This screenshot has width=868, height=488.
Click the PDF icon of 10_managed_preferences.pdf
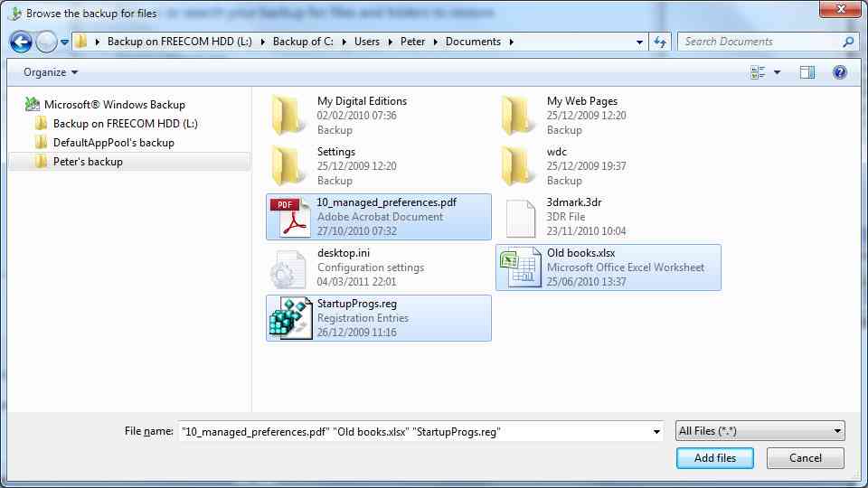[x=290, y=217]
